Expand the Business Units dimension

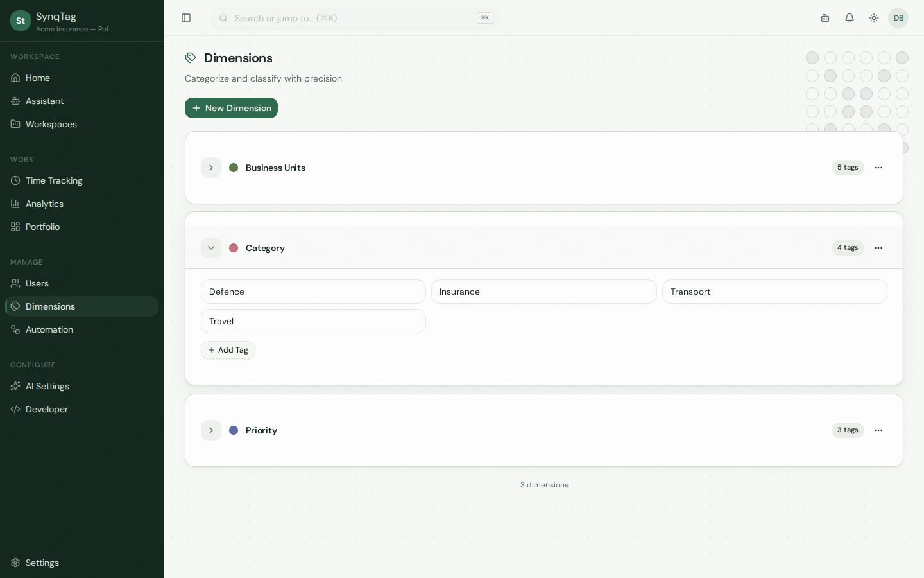211,168
